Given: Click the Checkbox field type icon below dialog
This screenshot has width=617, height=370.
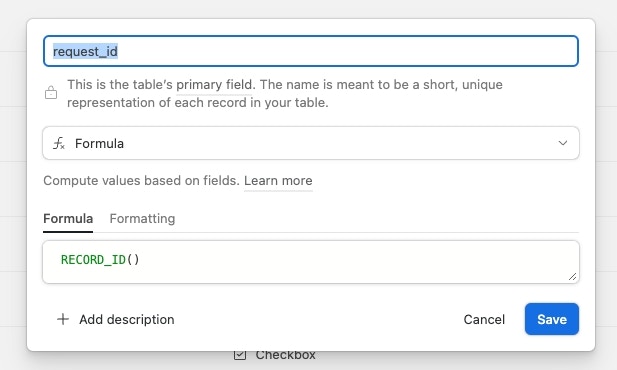Looking at the screenshot, I should [240, 355].
